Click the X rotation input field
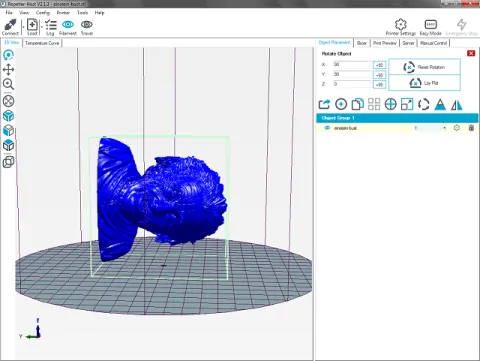 point(352,65)
